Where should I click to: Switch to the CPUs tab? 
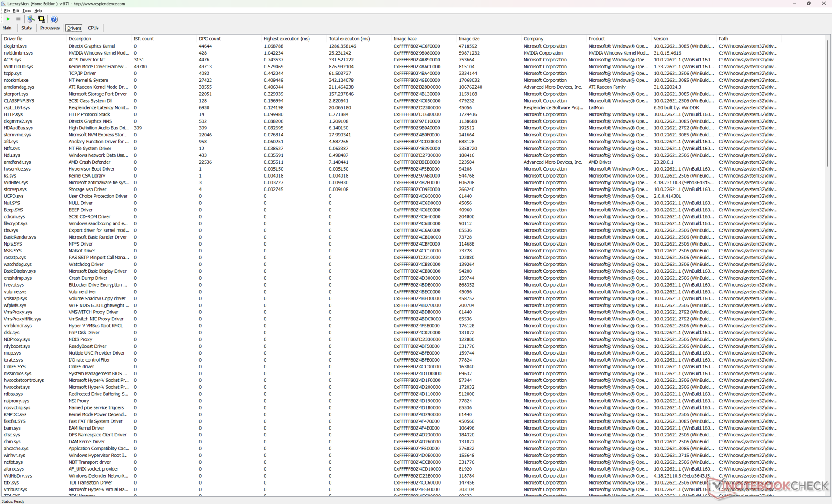tap(93, 28)
